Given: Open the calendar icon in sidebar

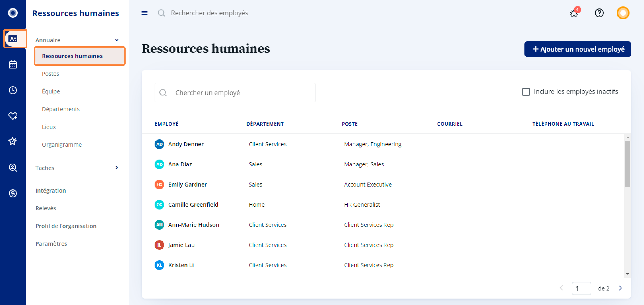Looking at the screenshot, I should [13, 64].
